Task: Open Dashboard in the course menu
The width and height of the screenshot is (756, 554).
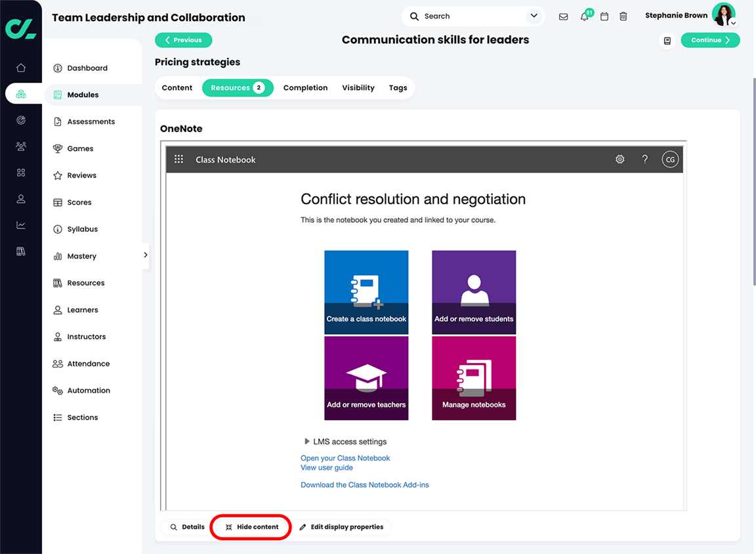Action: [x=93, y=68]
